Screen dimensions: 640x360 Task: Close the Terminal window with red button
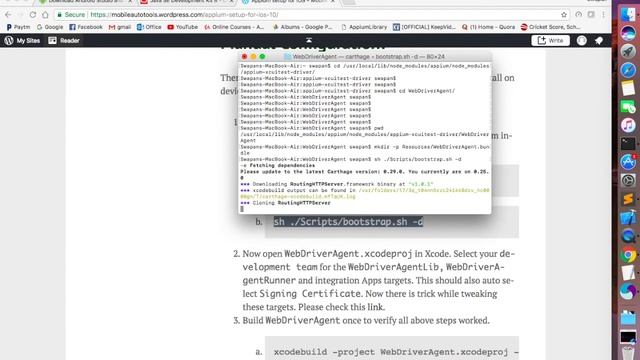pos(244,57)
